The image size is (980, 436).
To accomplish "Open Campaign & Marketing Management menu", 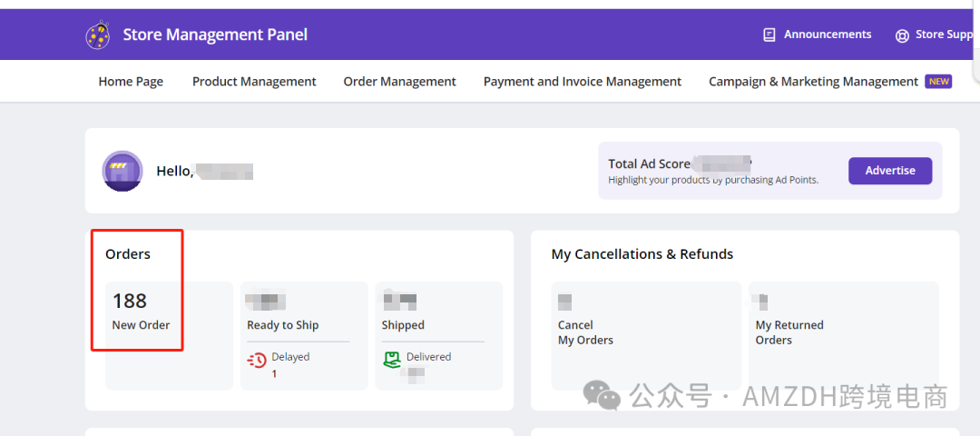I will [813, 82].
